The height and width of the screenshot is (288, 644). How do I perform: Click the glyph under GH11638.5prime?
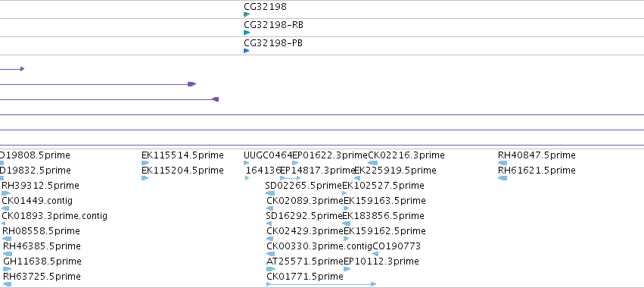8,269
